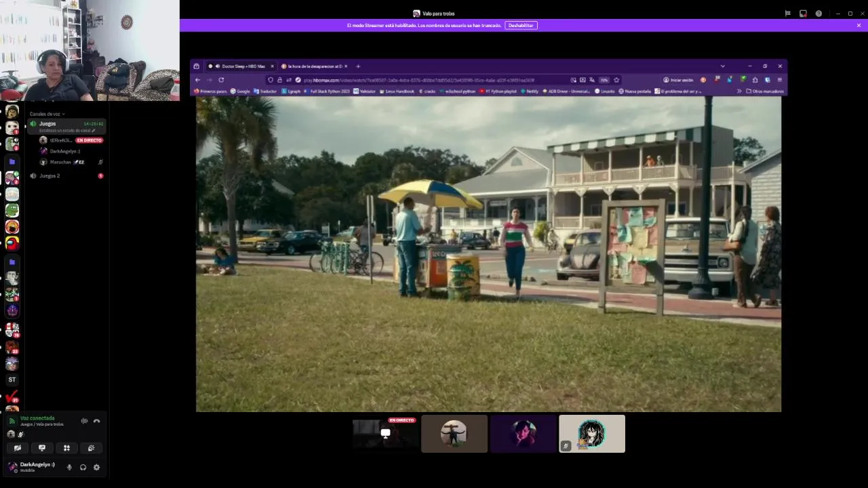The image size is (868, 488).
Task: Switch to the 'la hora de la desaparecion' tab
Action: tap(315, 66)
